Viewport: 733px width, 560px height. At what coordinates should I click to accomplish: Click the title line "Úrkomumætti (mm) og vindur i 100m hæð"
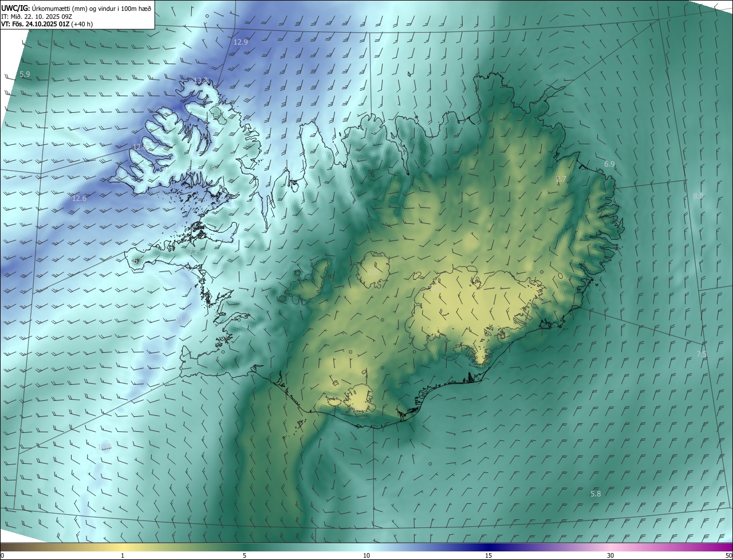point(93,8)
